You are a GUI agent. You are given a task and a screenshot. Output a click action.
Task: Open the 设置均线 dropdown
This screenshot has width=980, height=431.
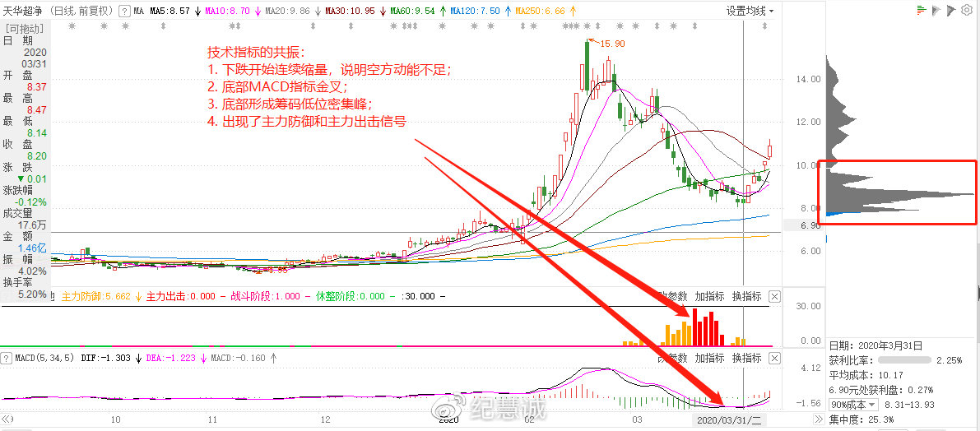[750, 12]
